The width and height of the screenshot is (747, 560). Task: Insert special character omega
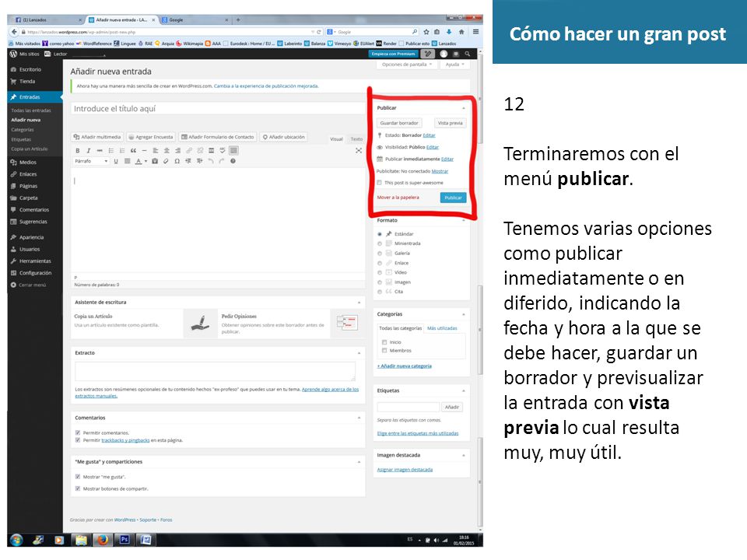[177, 162]
